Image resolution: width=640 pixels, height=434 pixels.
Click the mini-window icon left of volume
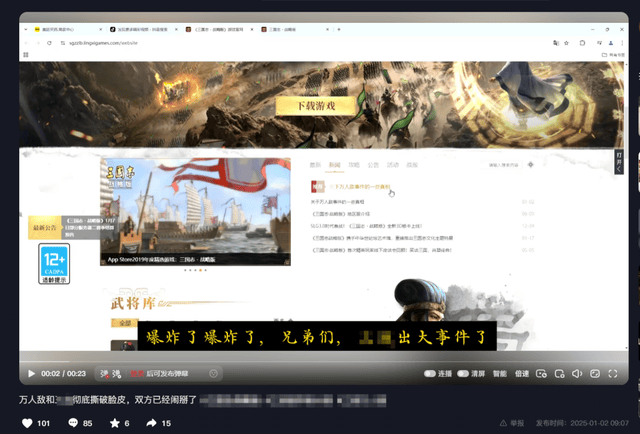(x=559, y=374)
